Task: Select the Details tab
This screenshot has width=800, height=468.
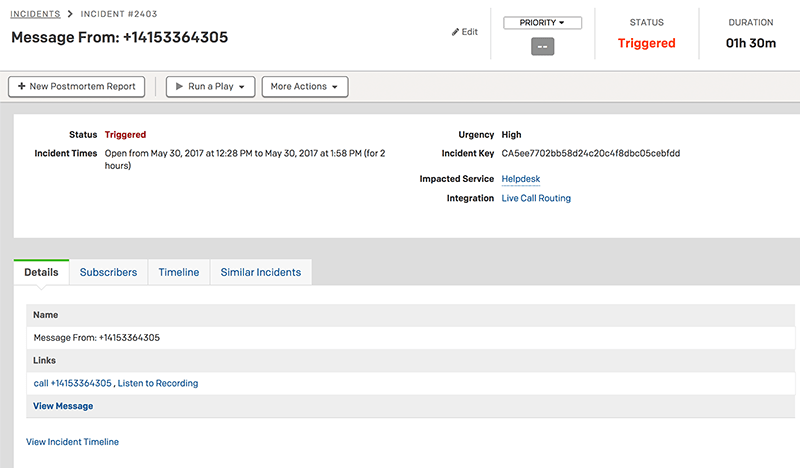Action: (41, 272)
